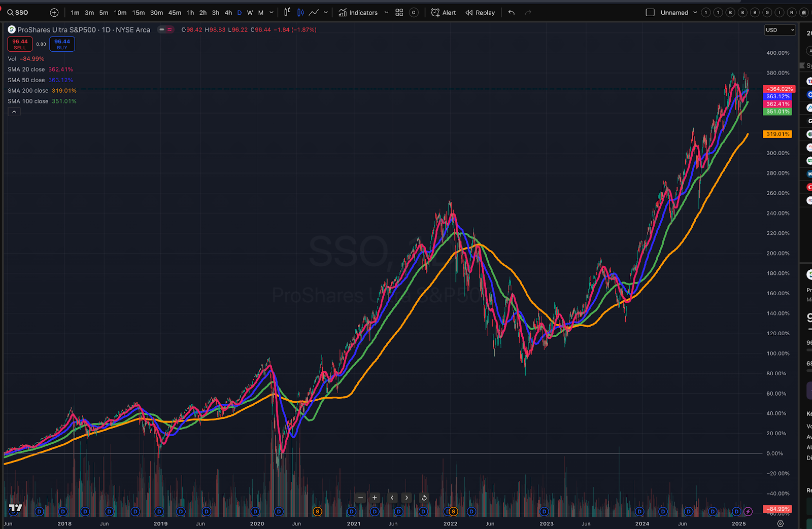Select the 1h interval

190,13
